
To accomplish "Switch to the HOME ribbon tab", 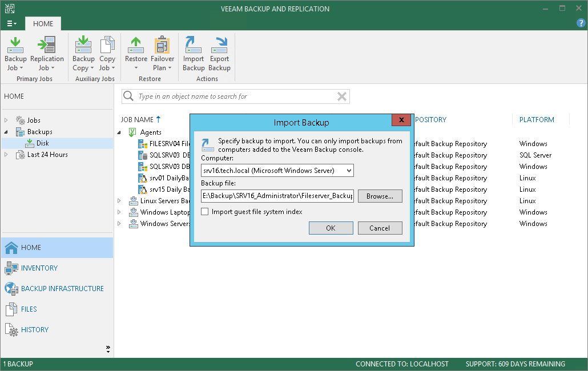I will point(43,23).
